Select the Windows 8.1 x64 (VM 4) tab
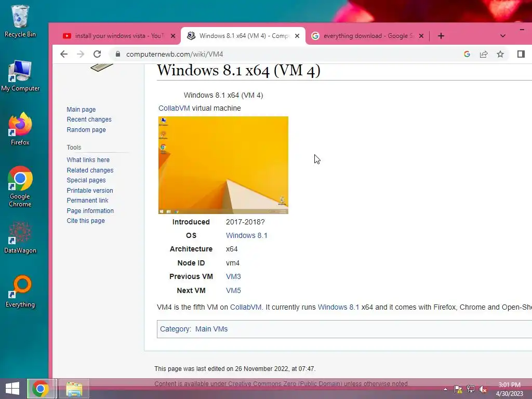 pyautogui.click(x=243, y=36)
